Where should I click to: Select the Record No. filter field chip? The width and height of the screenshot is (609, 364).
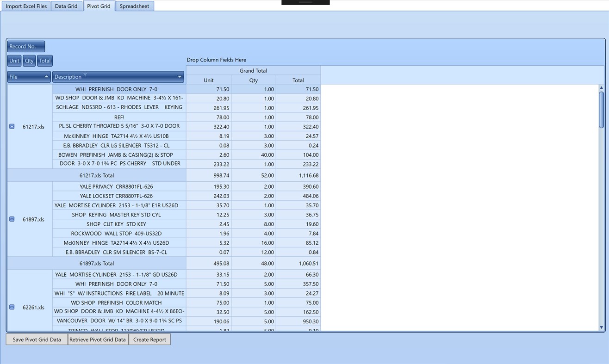coord(25,46)
